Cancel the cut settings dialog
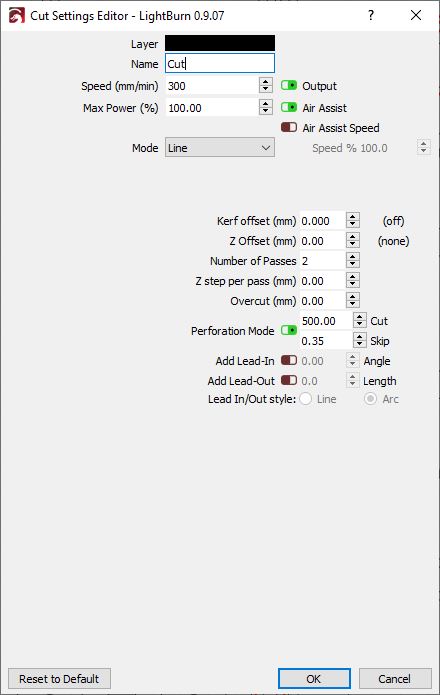The image size is (440, 695). [395, 679]
